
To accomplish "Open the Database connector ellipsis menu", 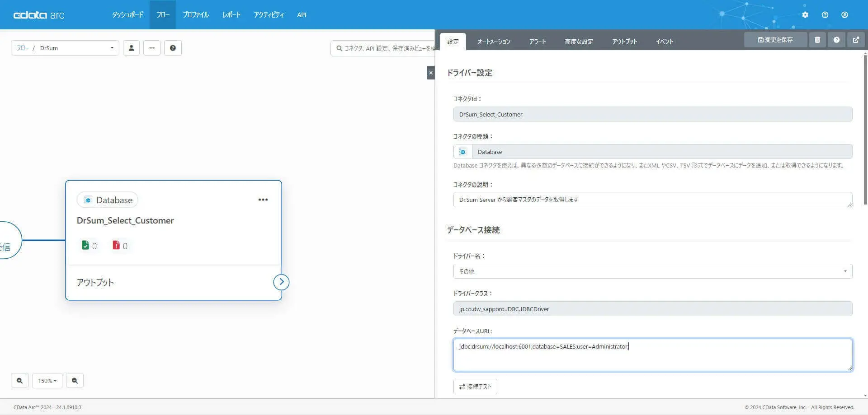I will (263, 200).
